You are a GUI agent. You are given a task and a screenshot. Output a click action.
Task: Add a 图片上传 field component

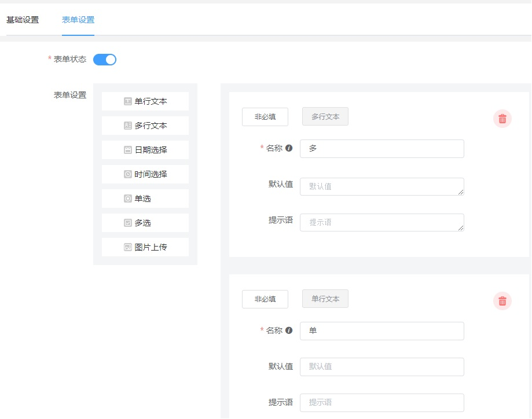(145, 247)
